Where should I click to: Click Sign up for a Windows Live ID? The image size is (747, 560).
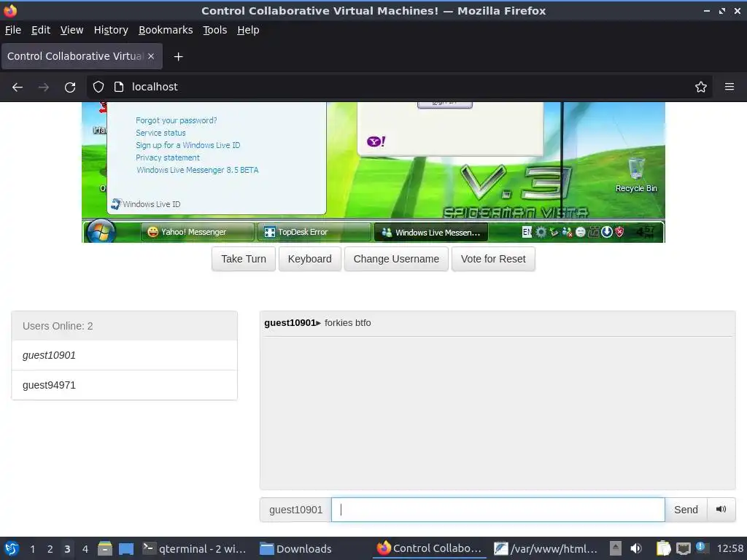click(x=187, y=145)
